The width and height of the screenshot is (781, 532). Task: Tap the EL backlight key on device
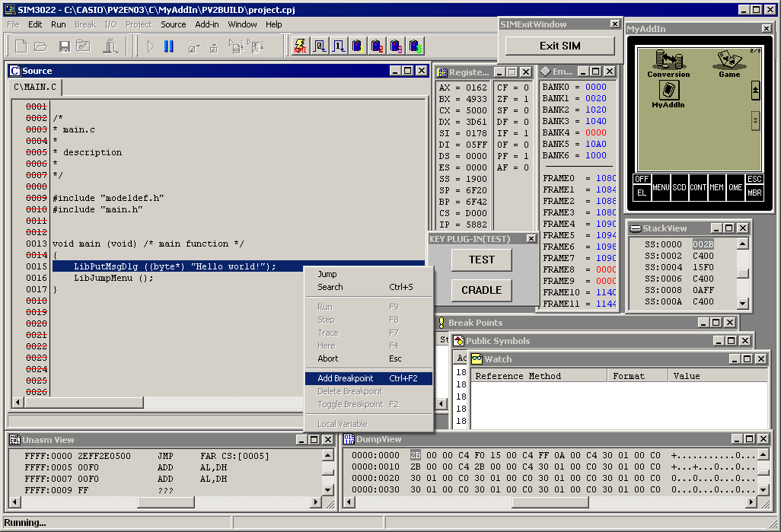point(642,193)
